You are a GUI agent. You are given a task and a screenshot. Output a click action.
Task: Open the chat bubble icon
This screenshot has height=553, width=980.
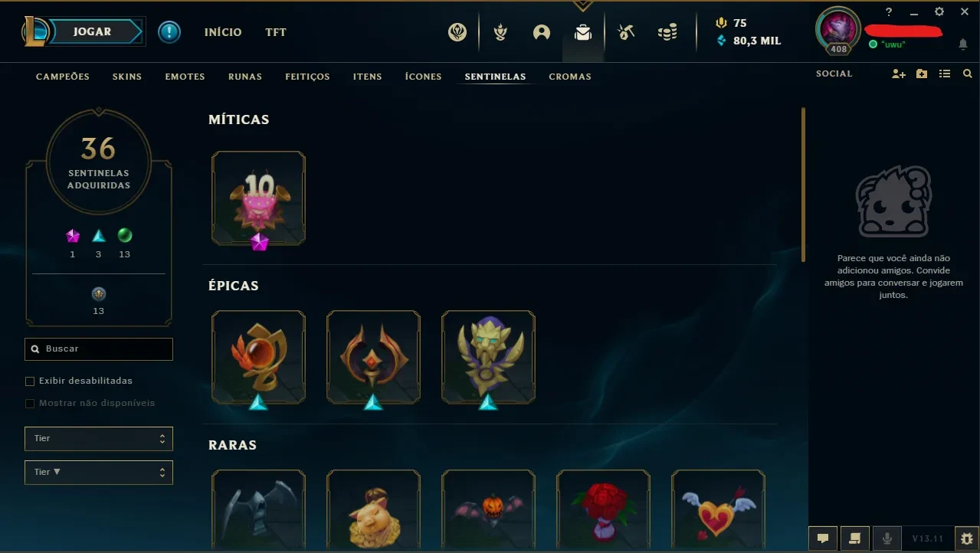click(822, 538)
